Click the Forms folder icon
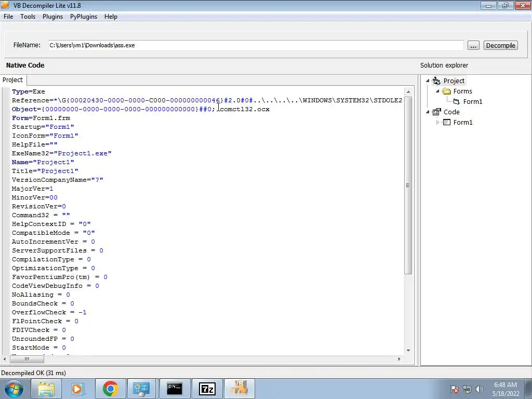 click(x=447, y=91)
